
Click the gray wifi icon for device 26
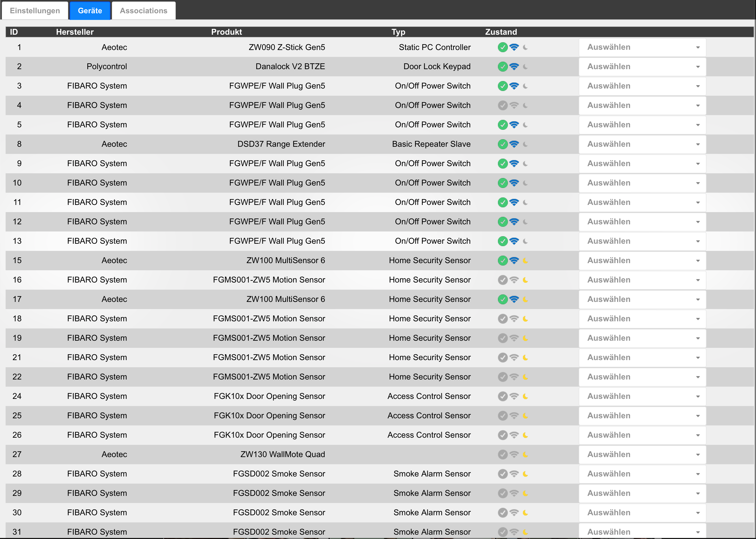pos(514,435)
